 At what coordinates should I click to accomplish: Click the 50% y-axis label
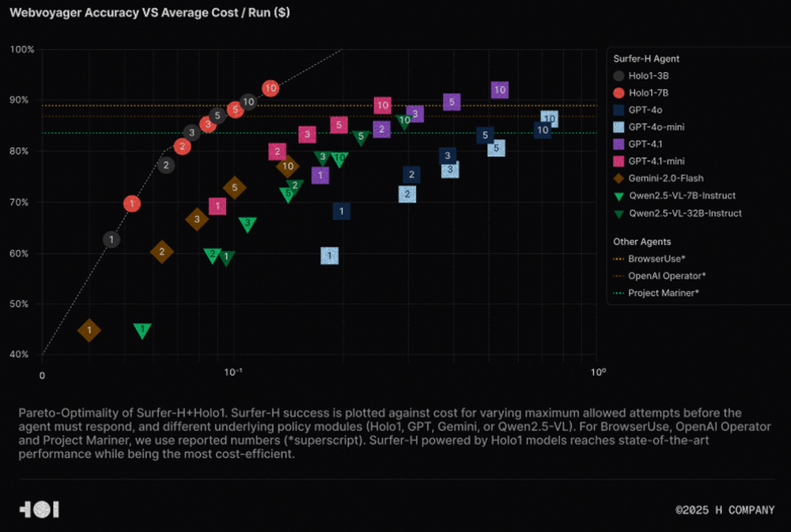point(19,304)
